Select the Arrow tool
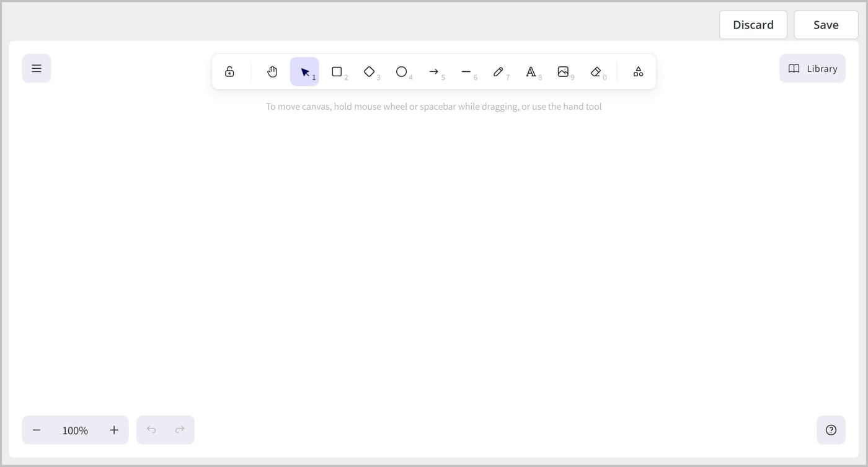The height and width of the screenshot is (467, 868). click(434, 72)
